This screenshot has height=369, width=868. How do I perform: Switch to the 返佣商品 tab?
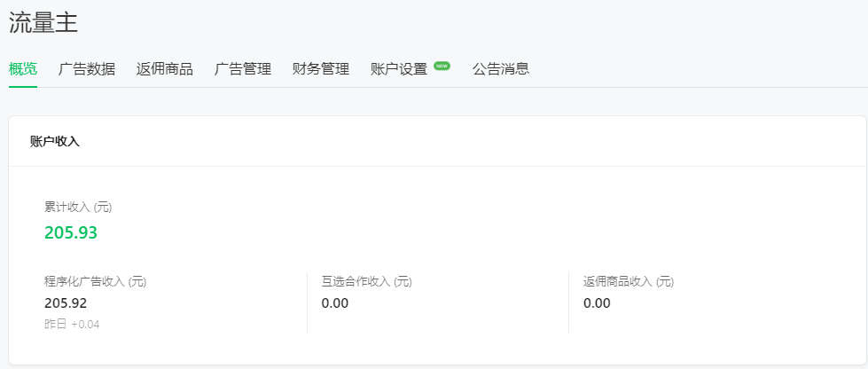pyautogui.click(x=164, y=69)
